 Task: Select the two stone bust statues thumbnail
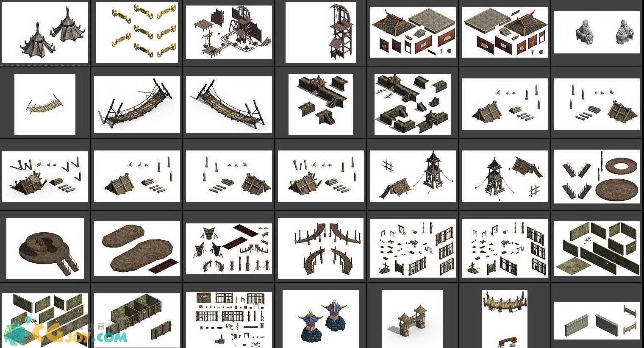click(597, 33)
